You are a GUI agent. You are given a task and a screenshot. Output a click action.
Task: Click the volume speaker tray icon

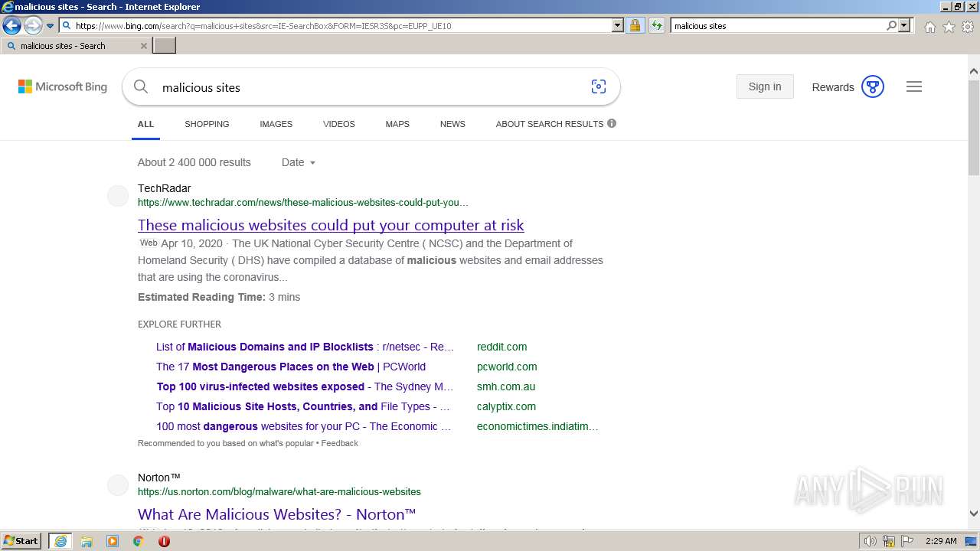871,541
